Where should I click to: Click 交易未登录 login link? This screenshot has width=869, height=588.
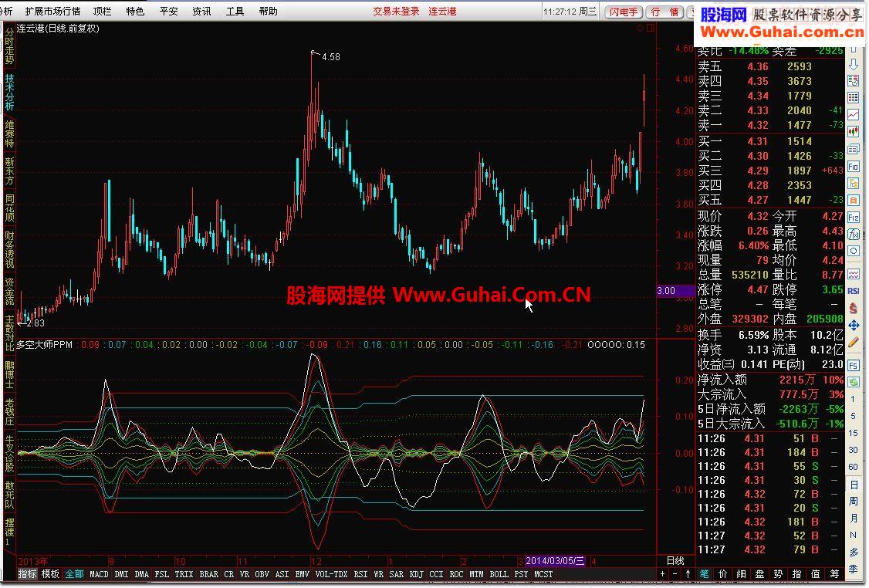[x=396, y=11]
